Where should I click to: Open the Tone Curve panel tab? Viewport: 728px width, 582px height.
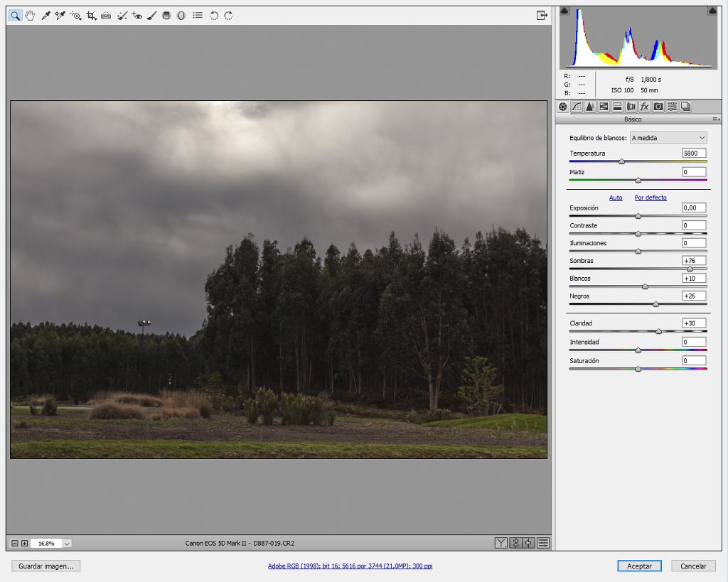(x=576, y=107)
